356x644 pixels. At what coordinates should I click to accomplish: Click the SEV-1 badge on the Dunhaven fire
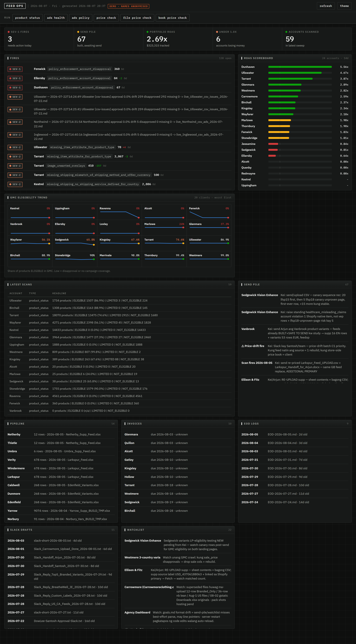pyautogui.click(x=15, y=87)
